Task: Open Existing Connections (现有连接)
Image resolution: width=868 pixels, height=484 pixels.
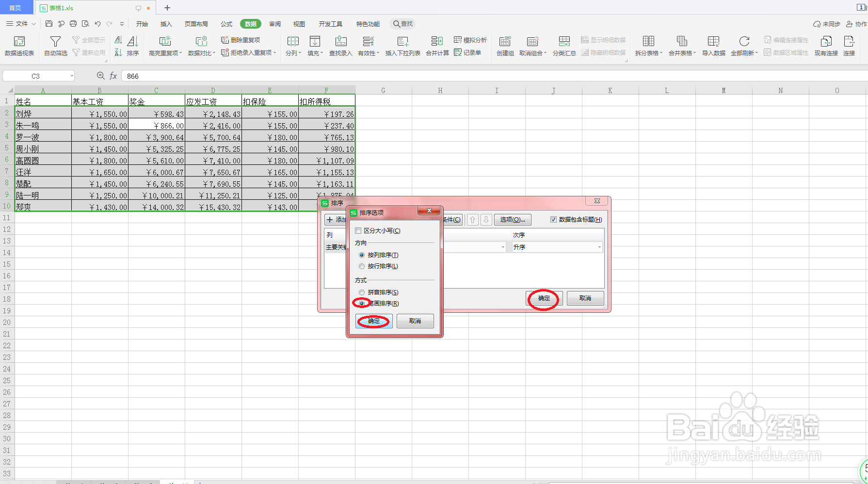Action: click(826, 47)
